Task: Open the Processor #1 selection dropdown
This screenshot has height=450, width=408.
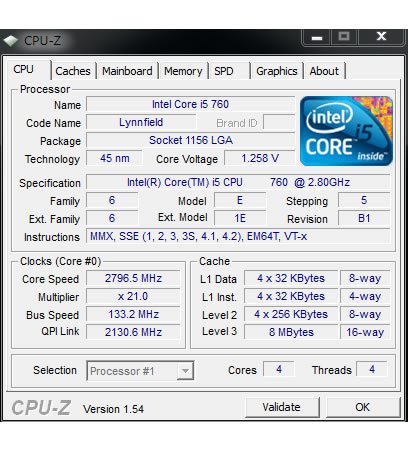Action: [x=185, y=371]
